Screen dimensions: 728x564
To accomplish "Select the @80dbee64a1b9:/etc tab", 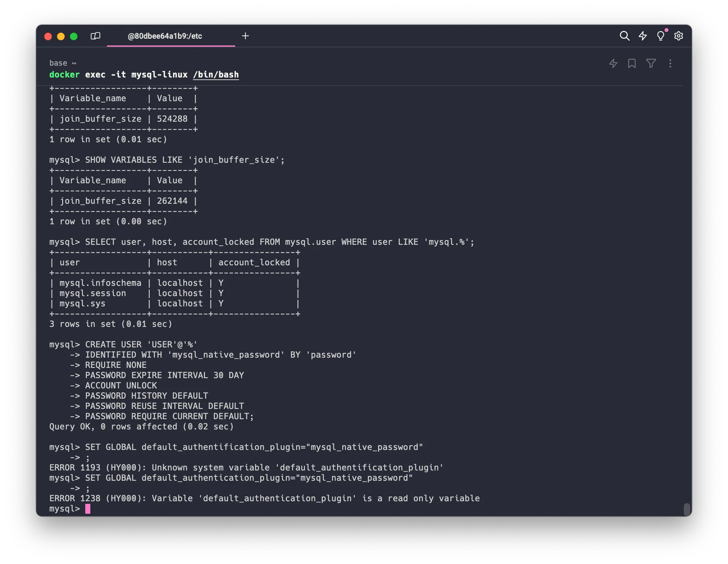I will tap(165, 36).
